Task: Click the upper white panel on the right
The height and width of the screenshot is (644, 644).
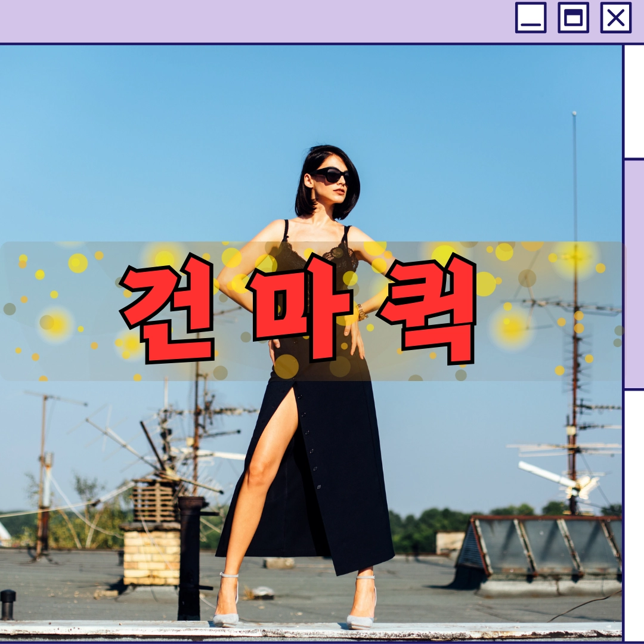Action: (634, 101)
